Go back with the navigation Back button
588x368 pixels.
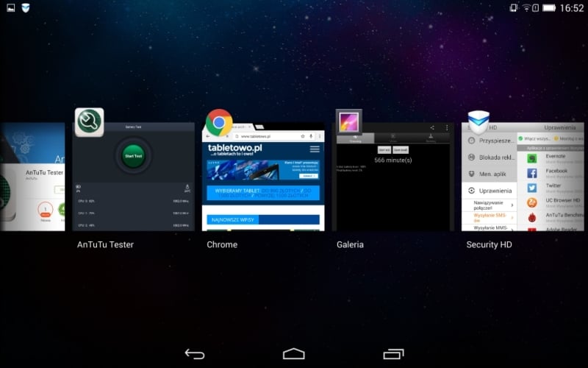point(195,354)
